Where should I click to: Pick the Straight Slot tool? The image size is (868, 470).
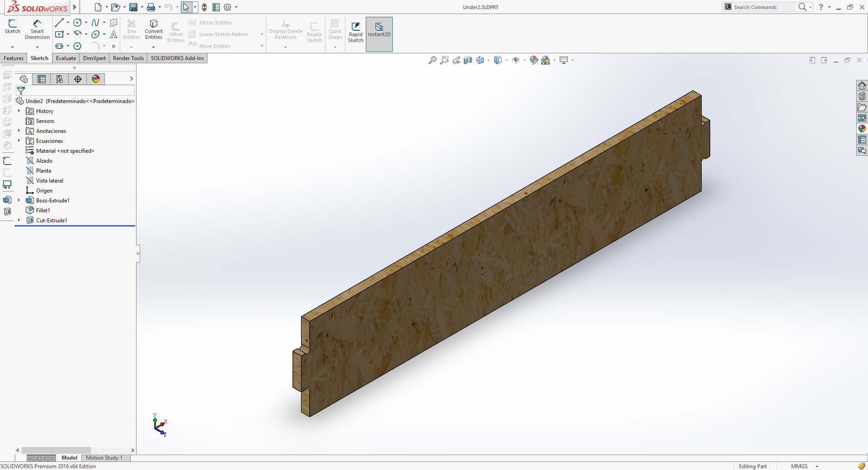(59, 46)
